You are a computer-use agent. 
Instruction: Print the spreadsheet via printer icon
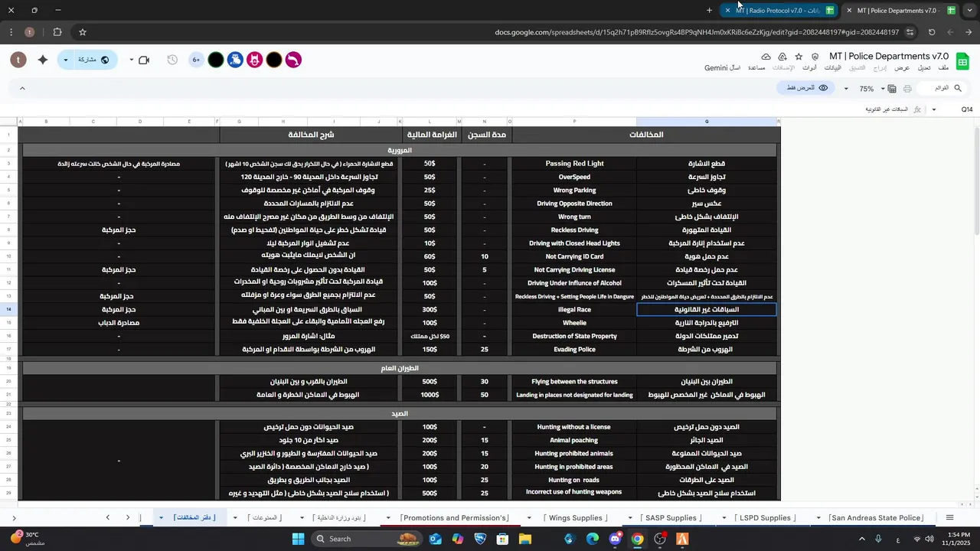tap(907, 89)
